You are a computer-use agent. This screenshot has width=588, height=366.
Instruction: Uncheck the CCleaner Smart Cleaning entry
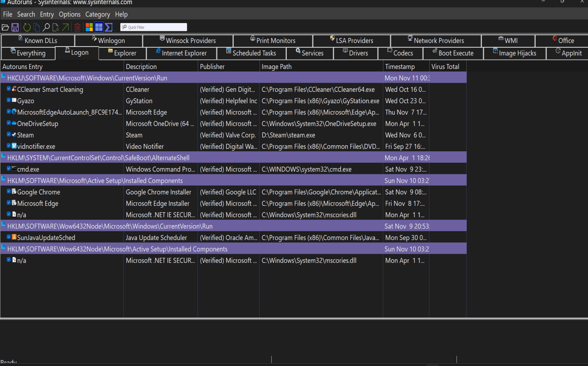click(9, 89)
